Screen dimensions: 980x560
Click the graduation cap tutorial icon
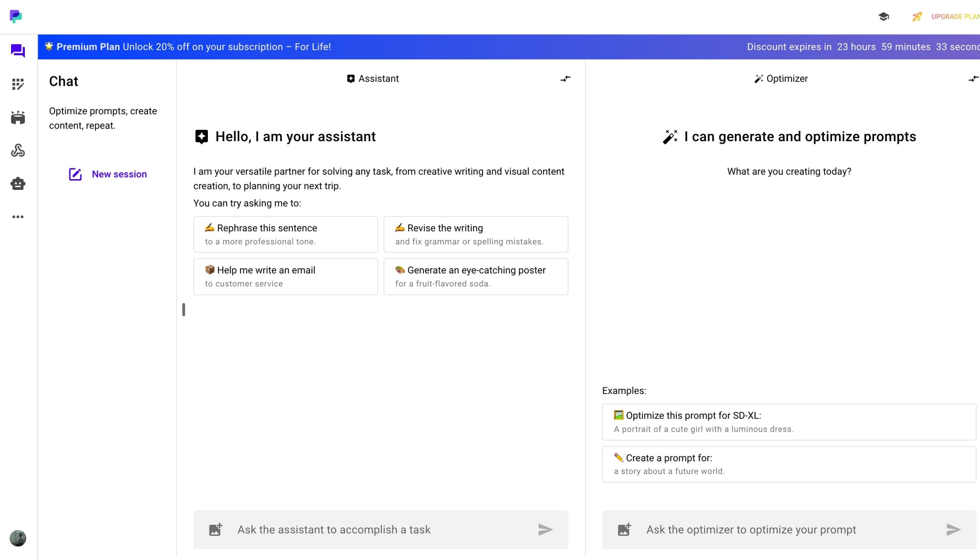pyautogui.click(x=884, y=16)
